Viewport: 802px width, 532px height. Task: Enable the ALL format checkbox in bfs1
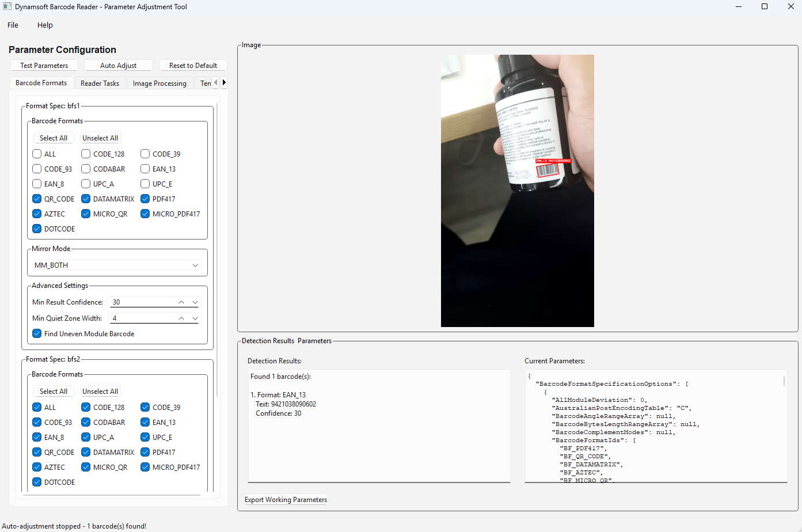[36, 154]
